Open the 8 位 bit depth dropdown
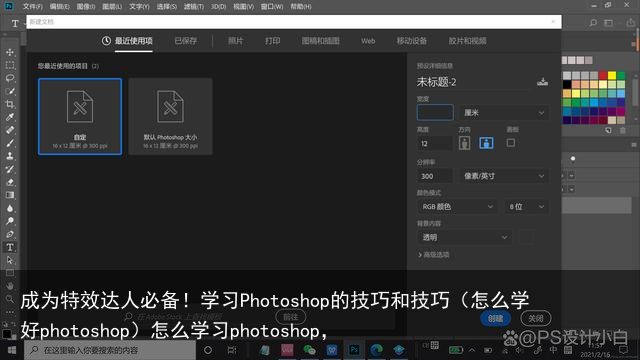The width and height of the screenshot is (640, 360). [526, 207]
